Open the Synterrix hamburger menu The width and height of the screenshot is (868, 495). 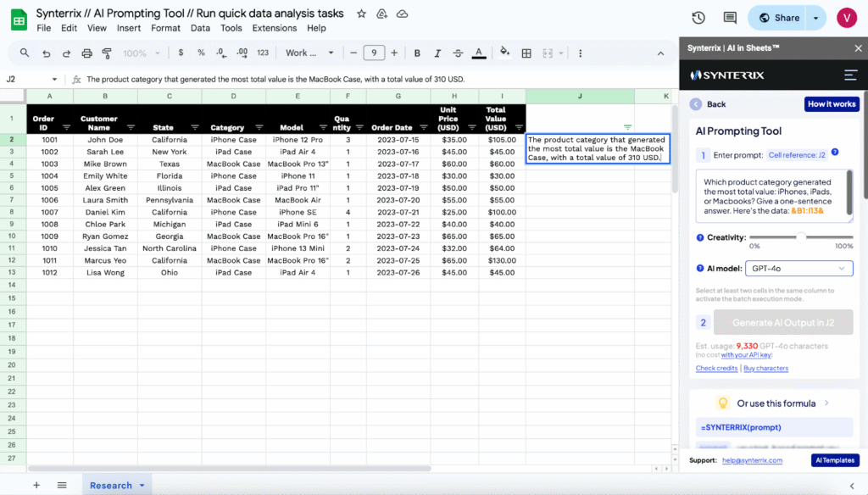pos(851,75)
